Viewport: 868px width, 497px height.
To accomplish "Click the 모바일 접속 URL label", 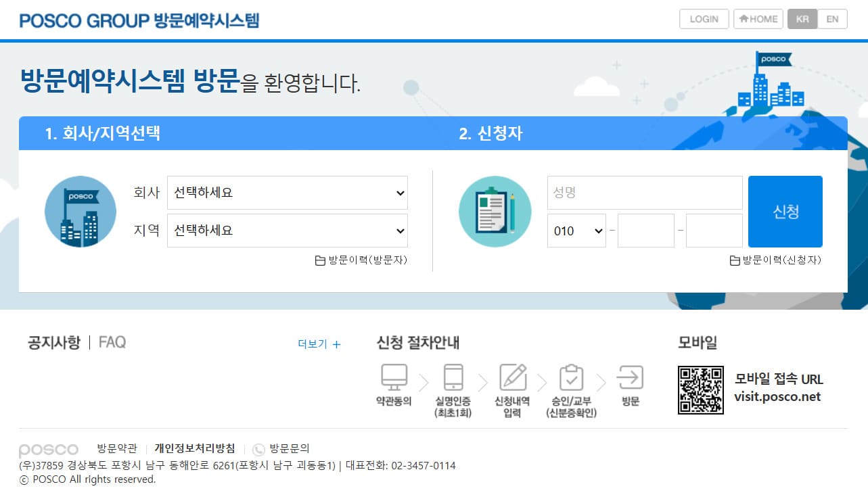I will pyautogui.click(x=779, y=379).
